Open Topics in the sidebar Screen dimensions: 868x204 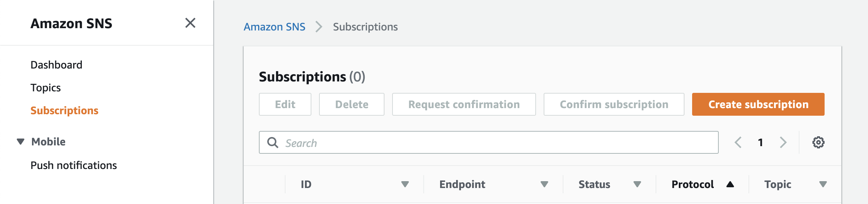[46, 88]
